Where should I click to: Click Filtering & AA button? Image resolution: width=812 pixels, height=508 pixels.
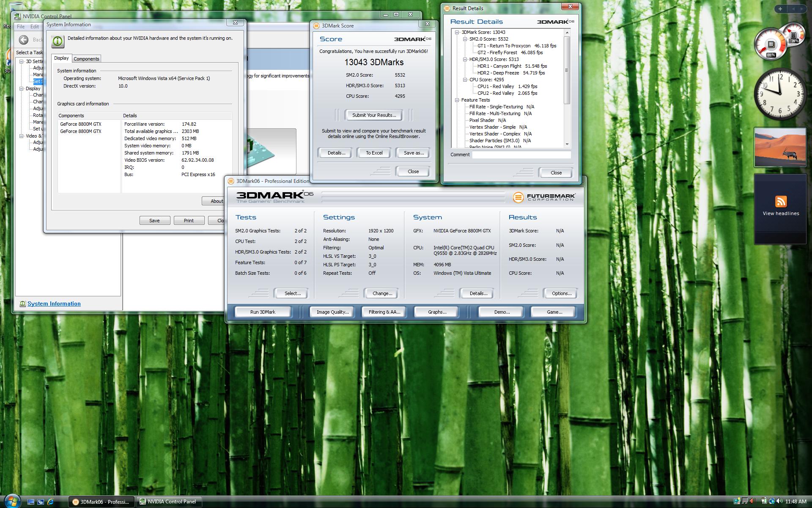pyautogui.click(x=384, y=312)
